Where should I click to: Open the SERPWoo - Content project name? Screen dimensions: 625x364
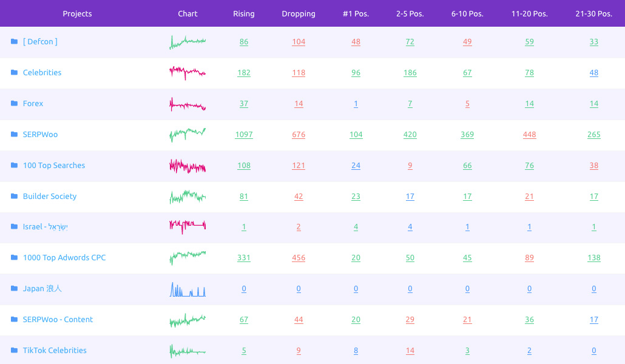(x=58, y=319)
